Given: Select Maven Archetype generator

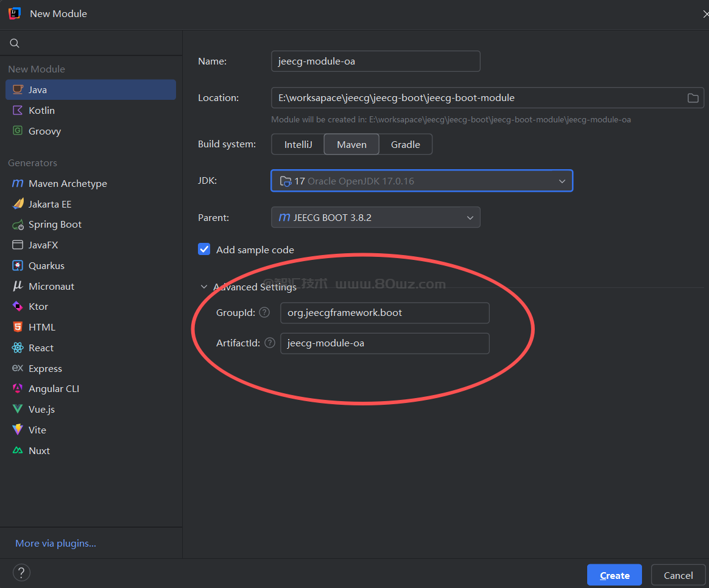Looking at the screenshot, I should point(90,183).
